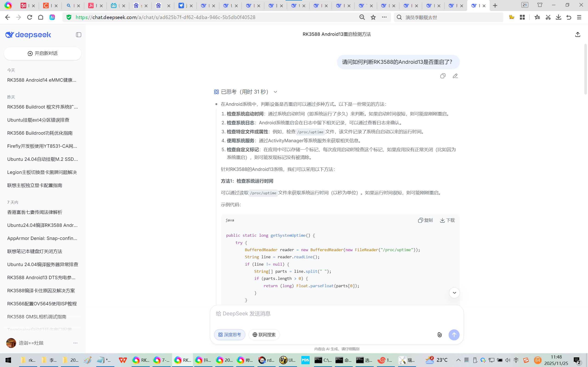The width and height of the screenshot is (588, 367).
Task: Click the attachment paperclip icon
Action: tap(440, 335)
